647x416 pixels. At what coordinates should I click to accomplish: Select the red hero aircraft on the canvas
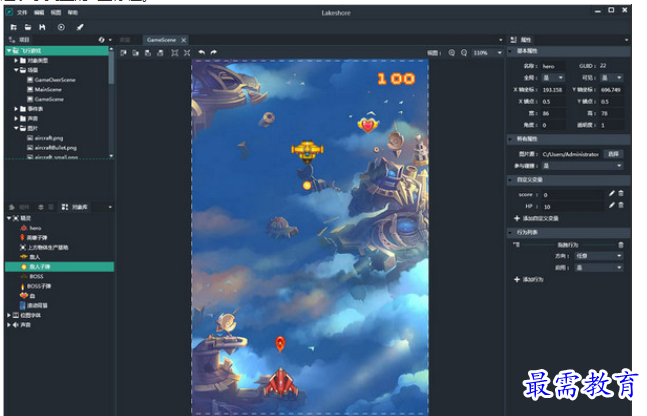[281, 382]
